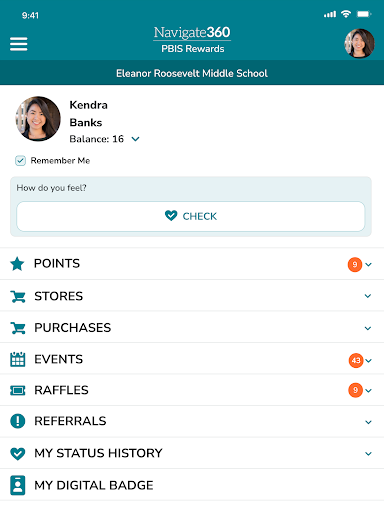Viewport: 384px width, 512px height.
Task: Open the PURCHASES section
Action: click(x=192, y=327)
